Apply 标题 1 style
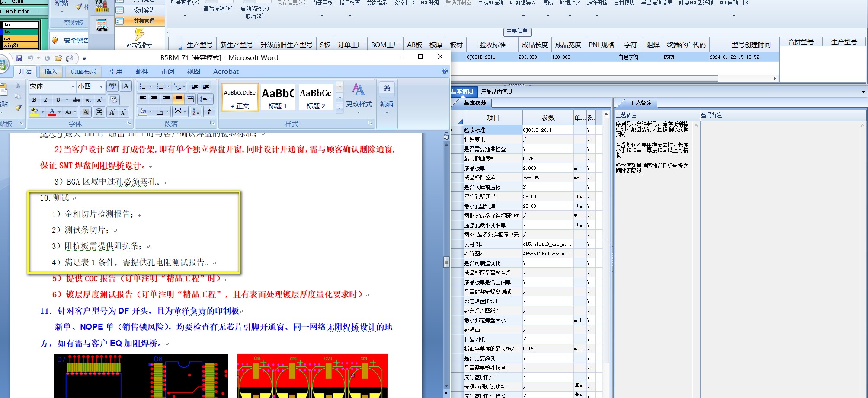The image size is (868, 398). point(278,98)
